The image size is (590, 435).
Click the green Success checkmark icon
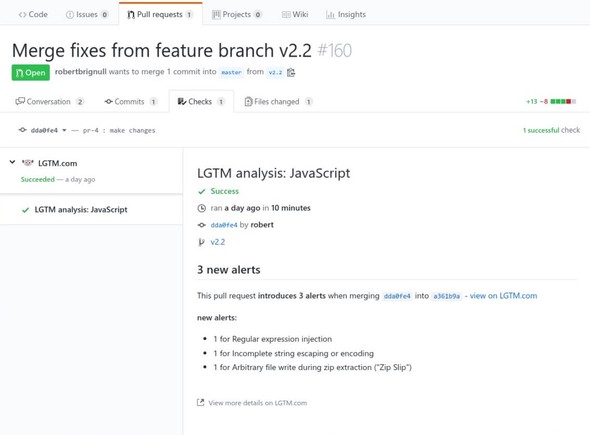[x=202, y=192]
